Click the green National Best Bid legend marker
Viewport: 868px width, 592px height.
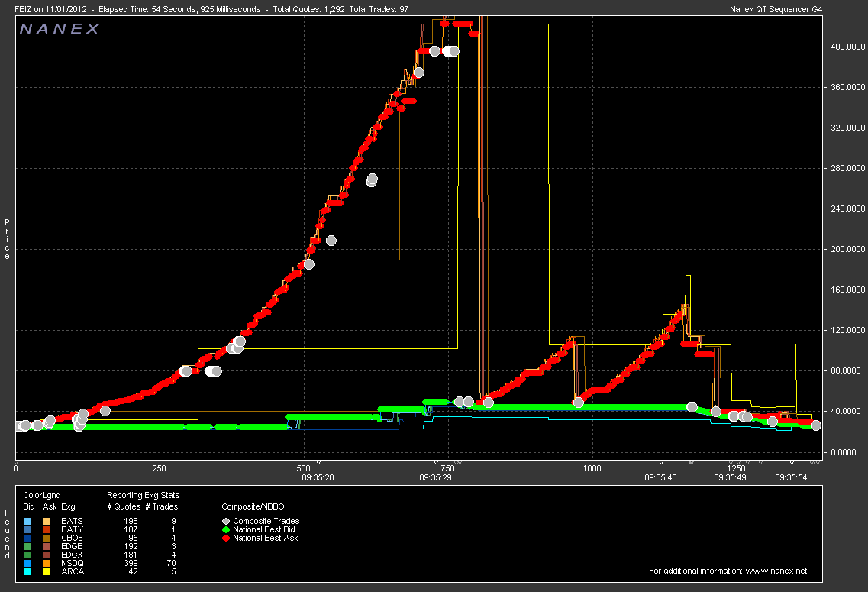tap(226, 529)
